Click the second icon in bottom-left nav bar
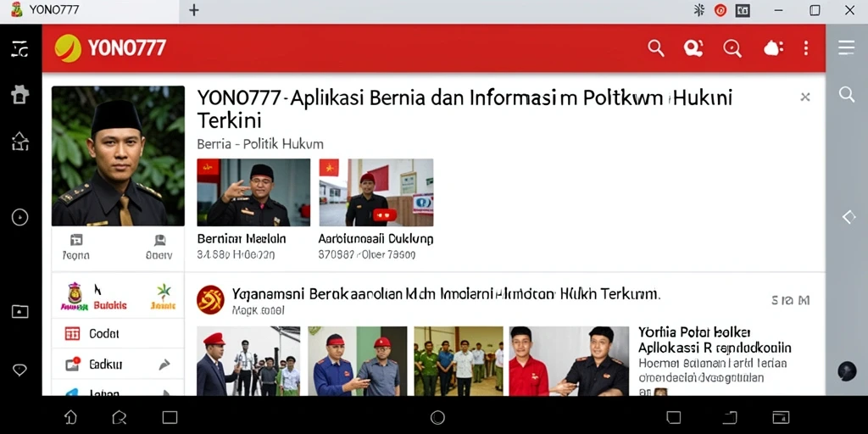Screen dimensions: 868x434 pos(120,417)
